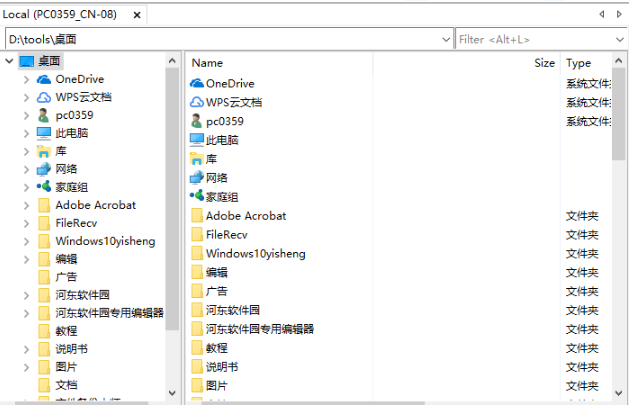Select 河东软件园专用编辑器 folder in tree
This screenshot has height=411, width=630.
109,313
